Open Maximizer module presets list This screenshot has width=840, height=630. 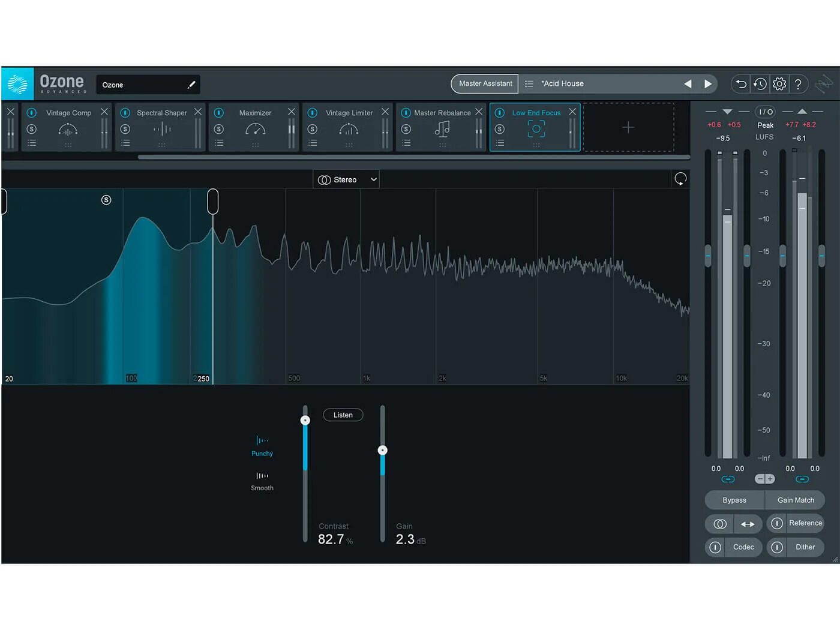(219, 143)
